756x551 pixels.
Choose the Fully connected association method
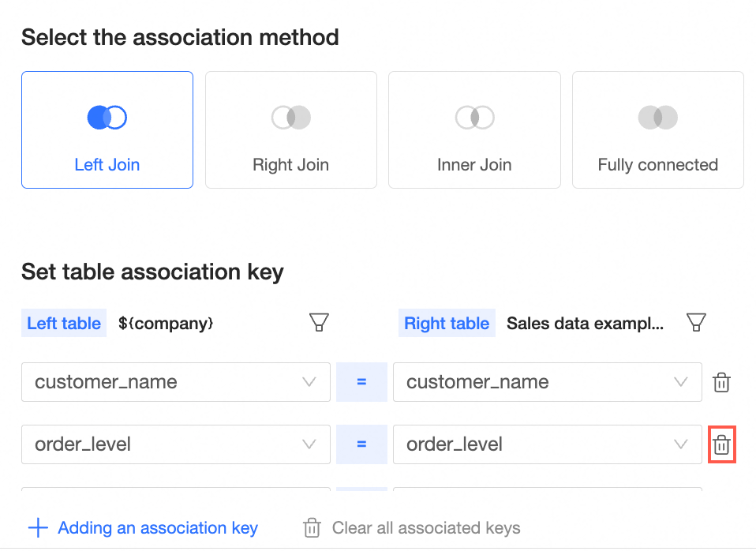(x=657, y=130)
